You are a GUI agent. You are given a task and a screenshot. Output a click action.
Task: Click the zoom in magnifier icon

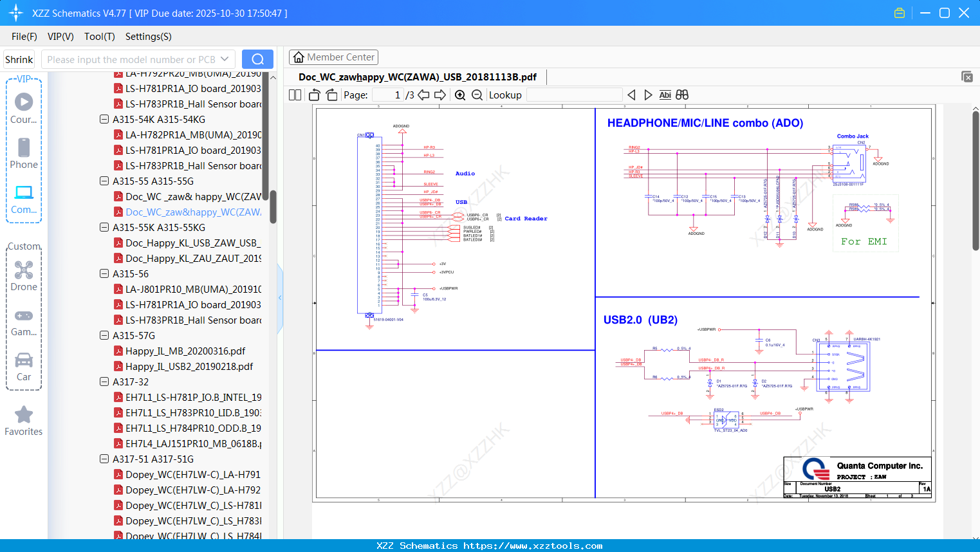460,95
